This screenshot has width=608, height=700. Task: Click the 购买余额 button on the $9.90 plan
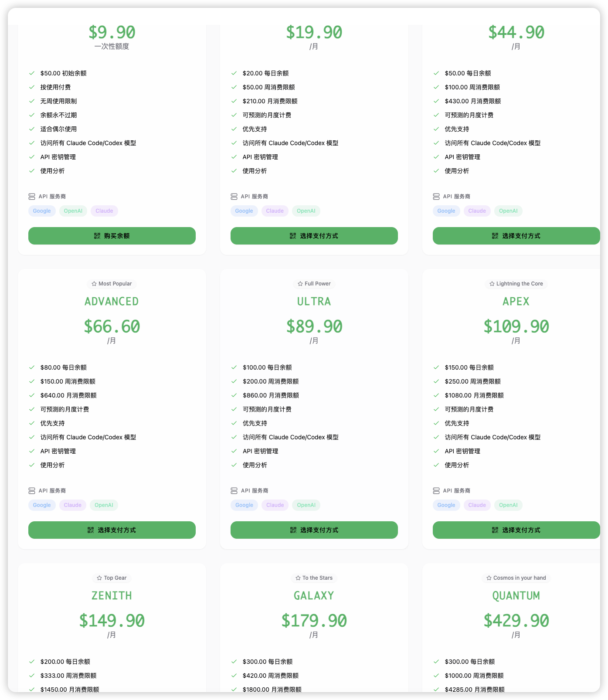tap(112, 236)
